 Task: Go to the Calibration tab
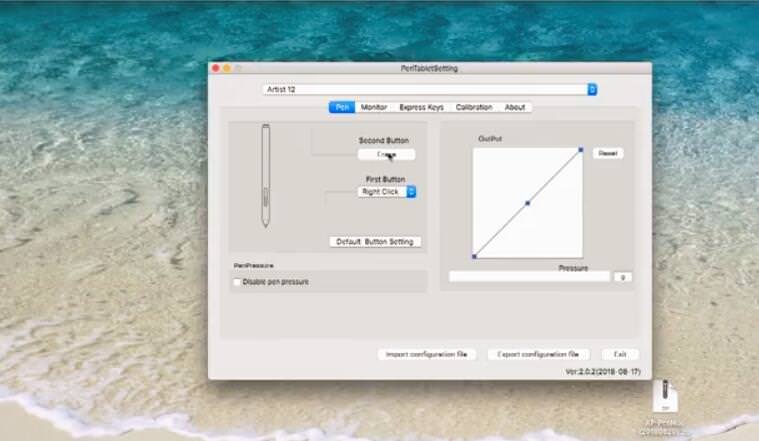474,107
